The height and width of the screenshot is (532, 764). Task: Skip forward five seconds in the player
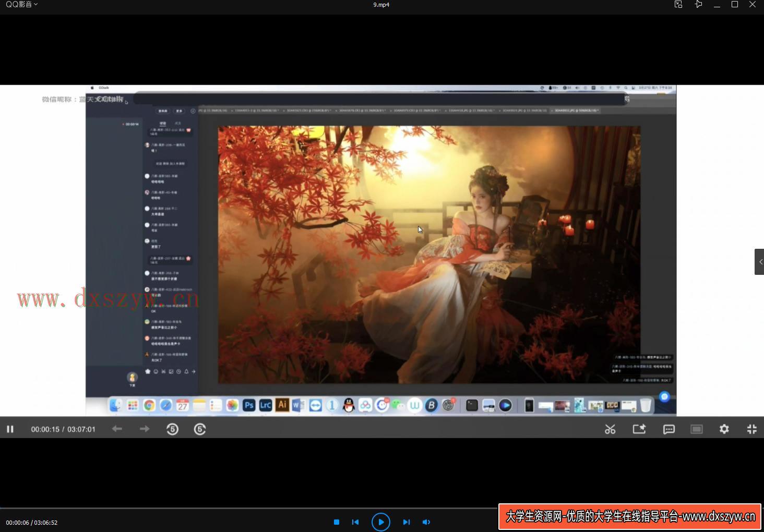200,429
